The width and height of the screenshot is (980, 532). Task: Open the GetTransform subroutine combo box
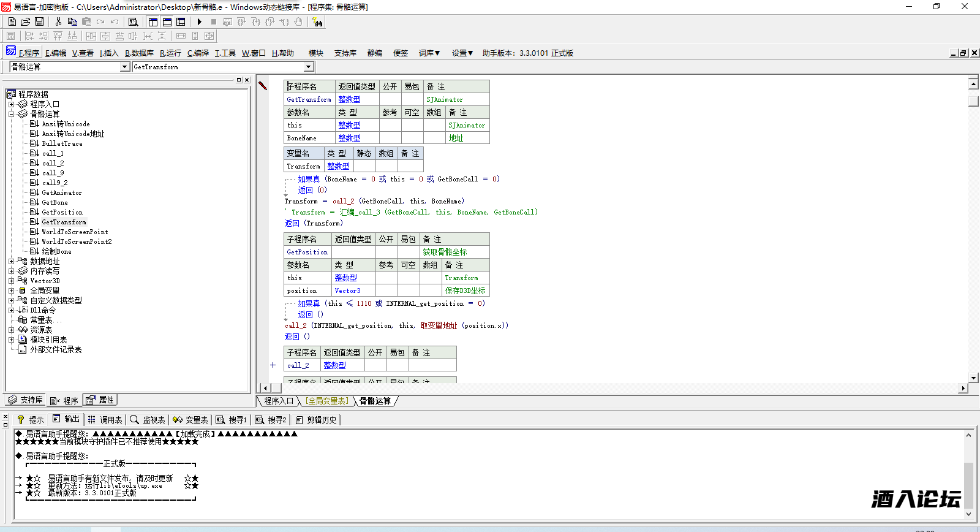click(x=223, y=67)
